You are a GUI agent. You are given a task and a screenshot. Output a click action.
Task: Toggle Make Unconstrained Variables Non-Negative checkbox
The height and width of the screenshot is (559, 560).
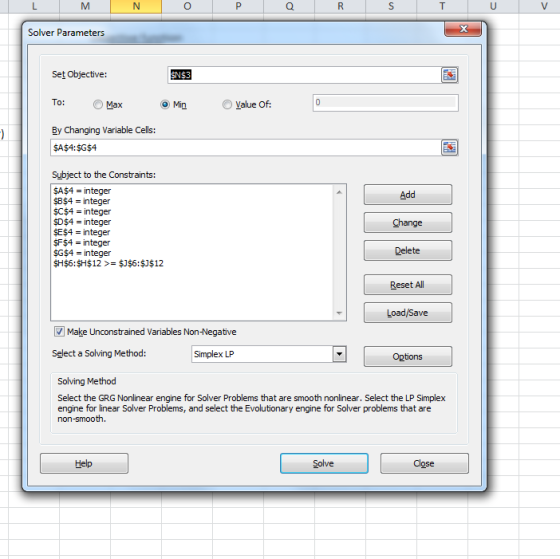coord(59,331)
